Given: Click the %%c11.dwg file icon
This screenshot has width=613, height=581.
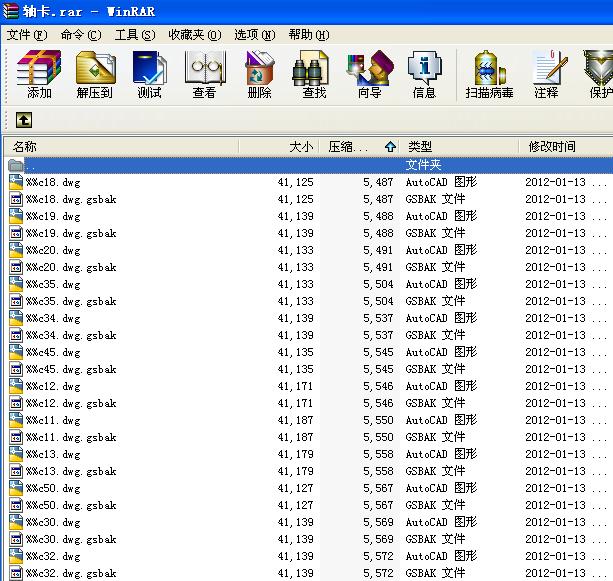Looking at the screenshot, I should coord(16,420).
